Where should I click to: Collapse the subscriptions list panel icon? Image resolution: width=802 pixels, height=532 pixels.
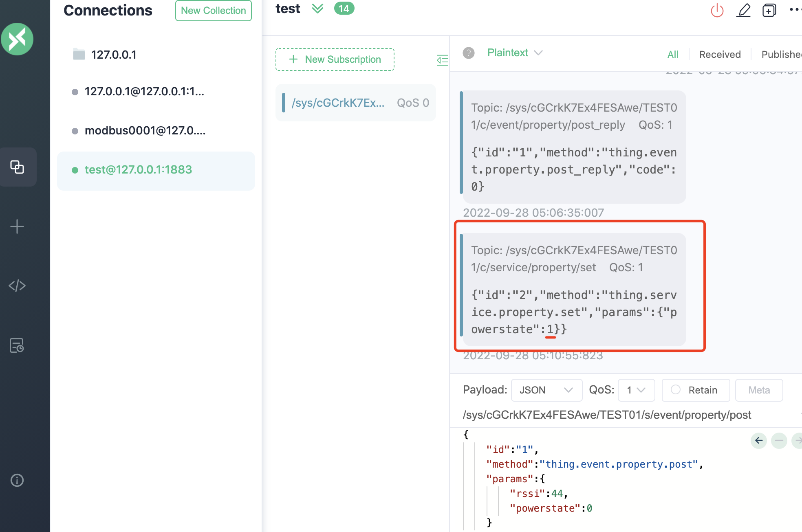pos(442,60)
